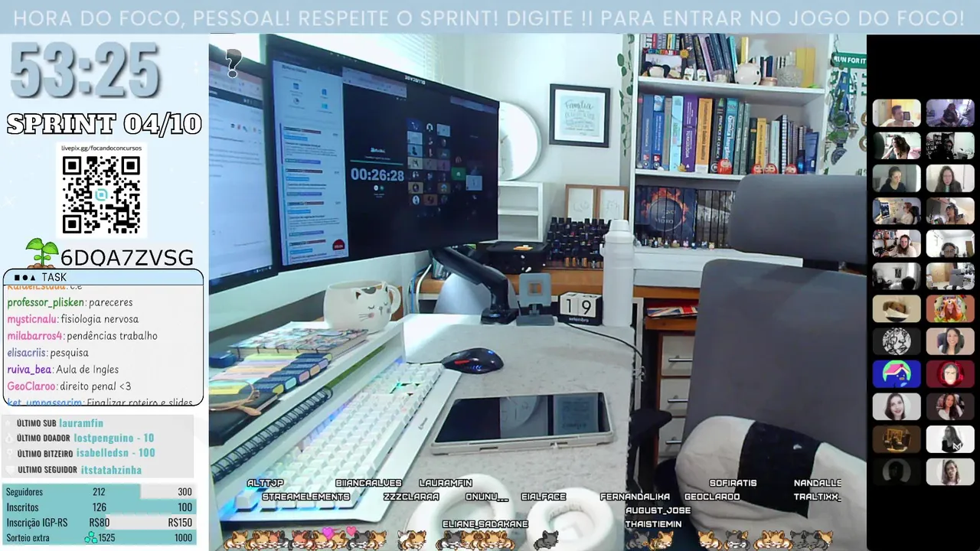Click the Inscritos goal progress bar
Viewport: 980px width, 551px height.
click(x=100, y=507)
